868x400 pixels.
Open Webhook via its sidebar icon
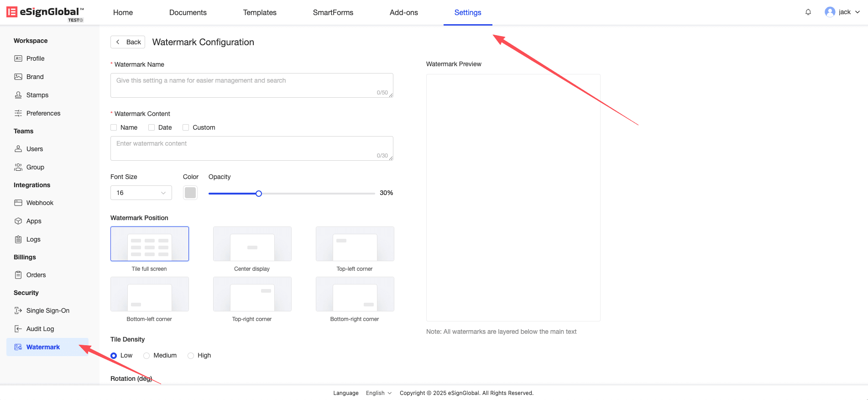tap(18, 203)
